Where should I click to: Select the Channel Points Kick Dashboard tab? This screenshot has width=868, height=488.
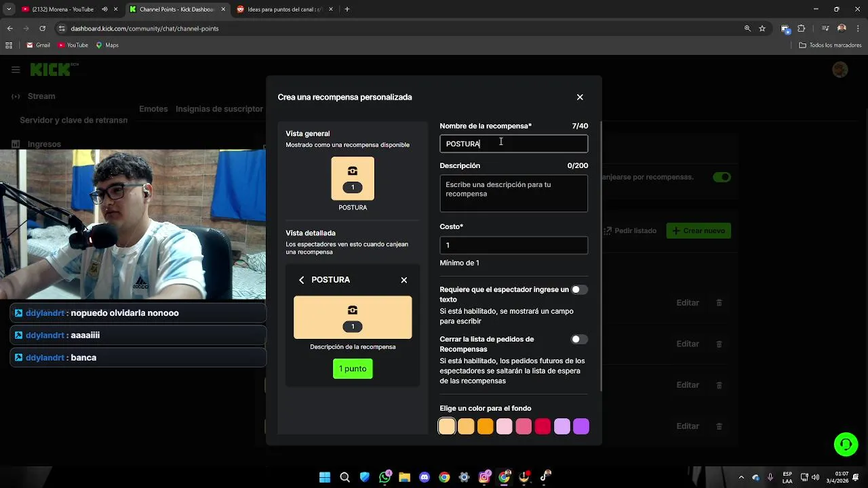[x=176, y=9]
